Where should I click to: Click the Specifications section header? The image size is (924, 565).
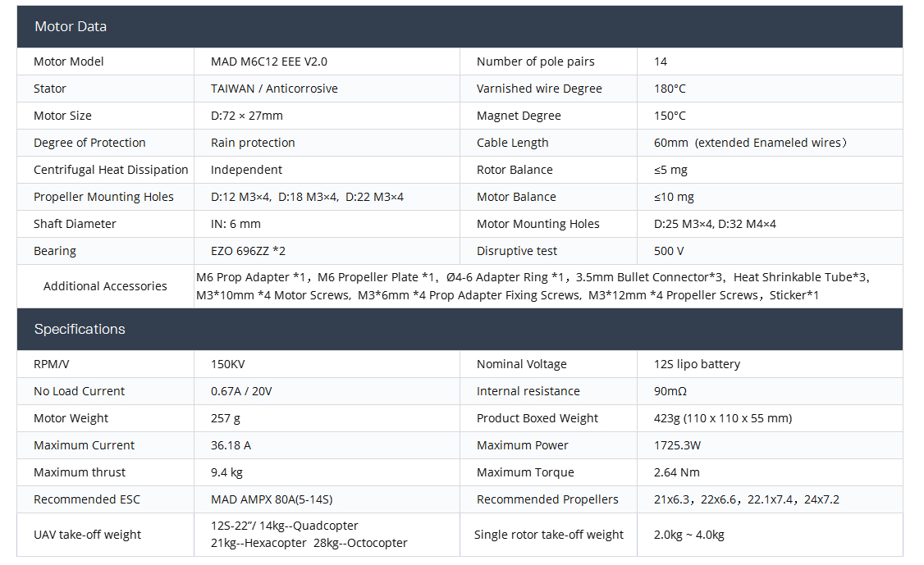point(80,329)
